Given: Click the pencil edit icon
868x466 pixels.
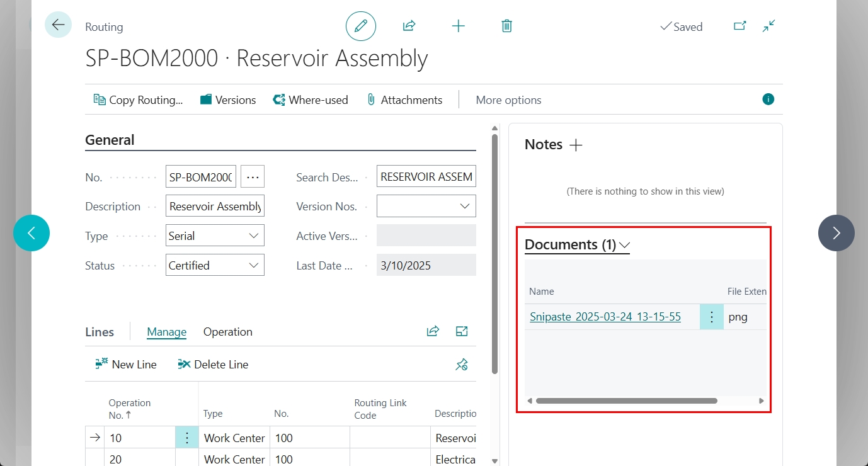Looking at the screenshot, I should pyautogui.click(x=360, y=26).
